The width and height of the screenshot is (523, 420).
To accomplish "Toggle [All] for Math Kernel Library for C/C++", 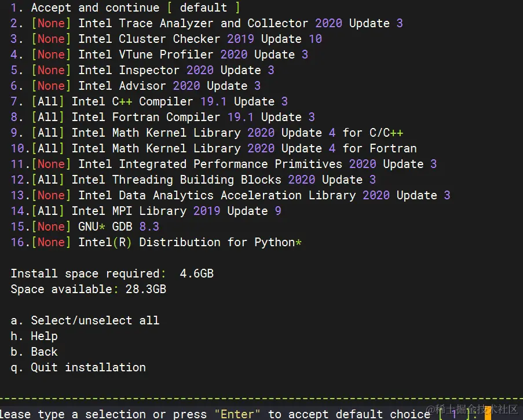I will click(x=47, y=133).
